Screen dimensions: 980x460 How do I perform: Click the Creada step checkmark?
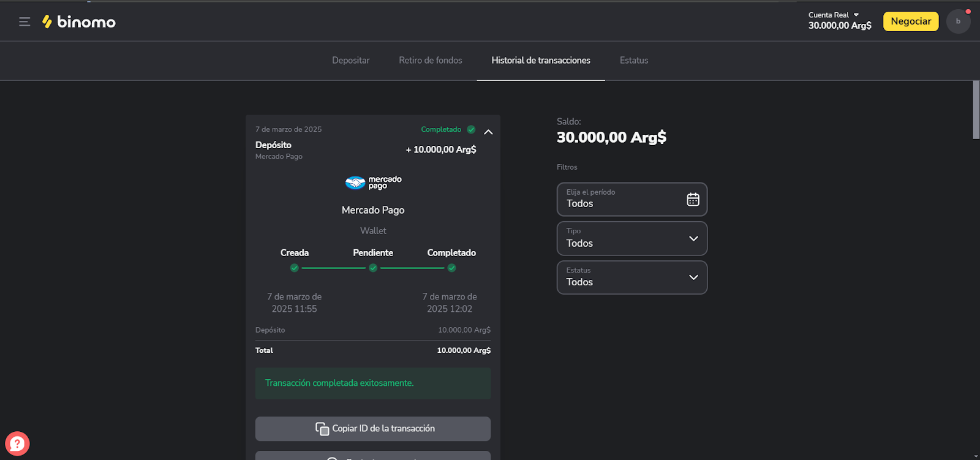295,268
